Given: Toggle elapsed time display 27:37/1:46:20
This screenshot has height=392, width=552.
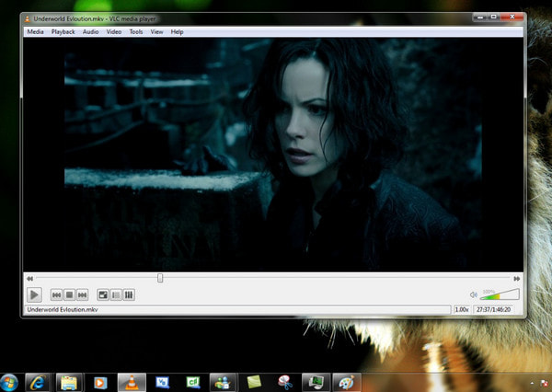Looking at the screenshot, I should click(493, 309).
